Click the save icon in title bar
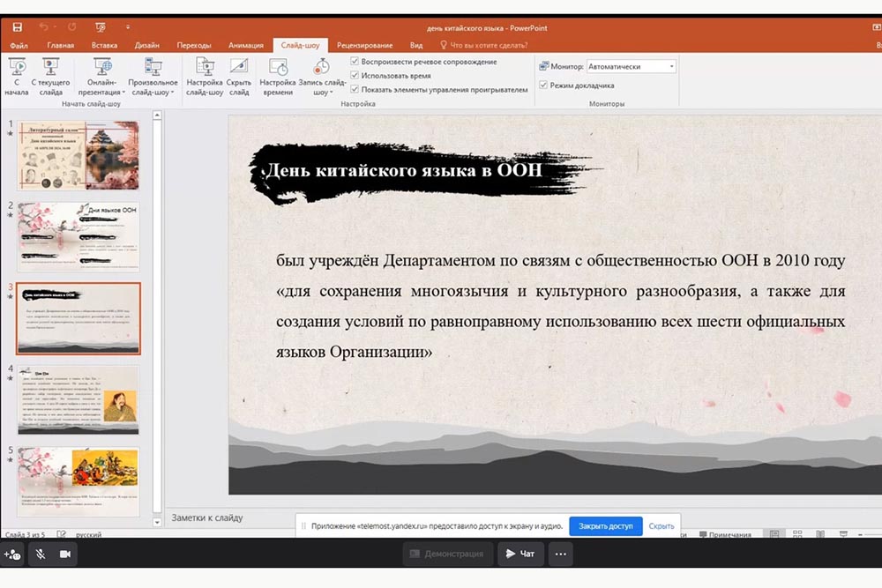The image size is (882, 588). click(18, 27)
